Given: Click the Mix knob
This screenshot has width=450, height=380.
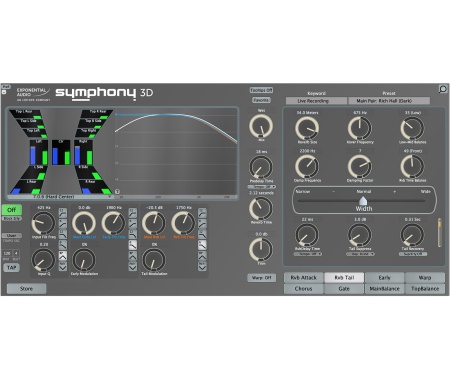Looking at the screenshot, I should tap(261, 126).
